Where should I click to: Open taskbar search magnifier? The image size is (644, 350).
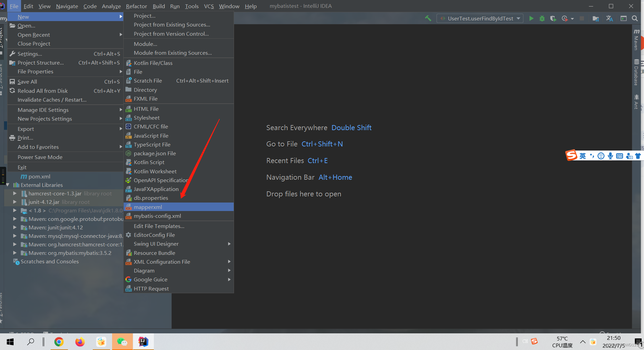click(31, 342)
